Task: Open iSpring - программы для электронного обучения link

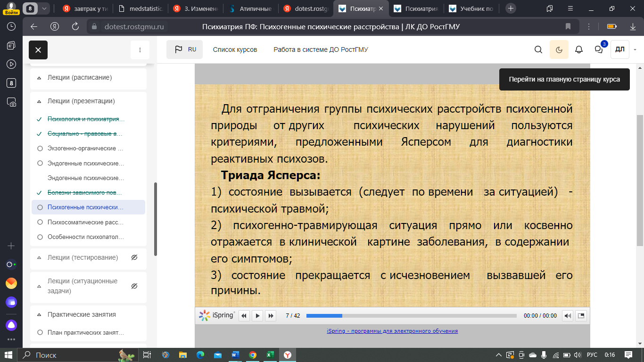Action: click(x=392, y=331)
